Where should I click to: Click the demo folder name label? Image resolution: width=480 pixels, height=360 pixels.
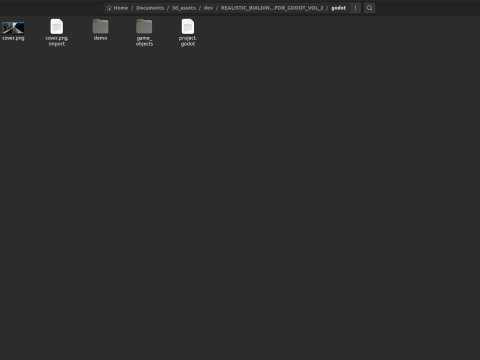[100, 38]
